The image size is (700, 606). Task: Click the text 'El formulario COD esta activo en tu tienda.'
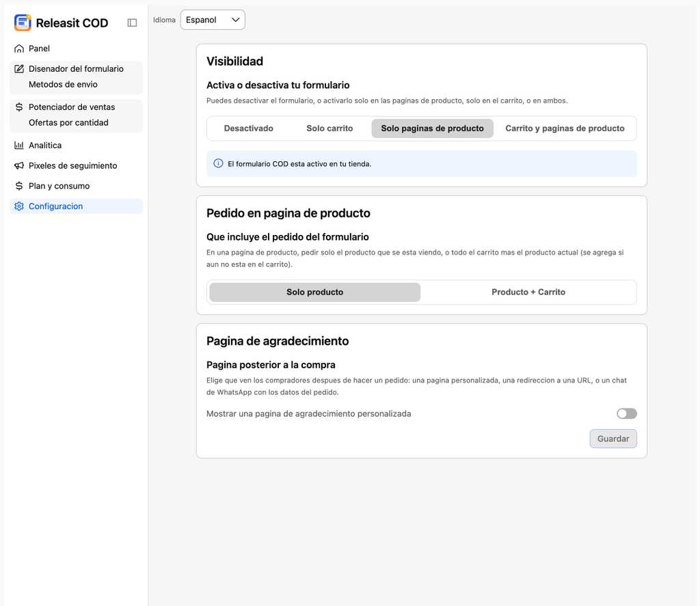[299, 164]
